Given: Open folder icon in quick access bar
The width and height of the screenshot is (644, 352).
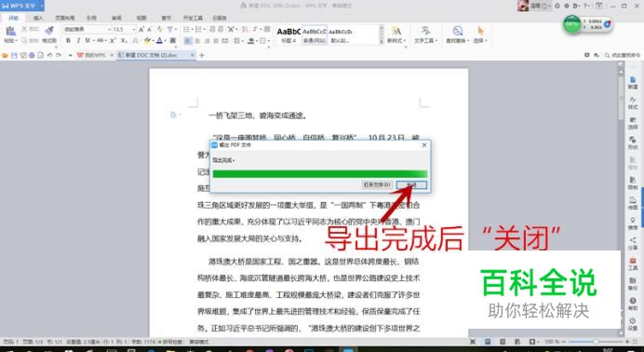Looking at the screenshot, I should point(5,55).
